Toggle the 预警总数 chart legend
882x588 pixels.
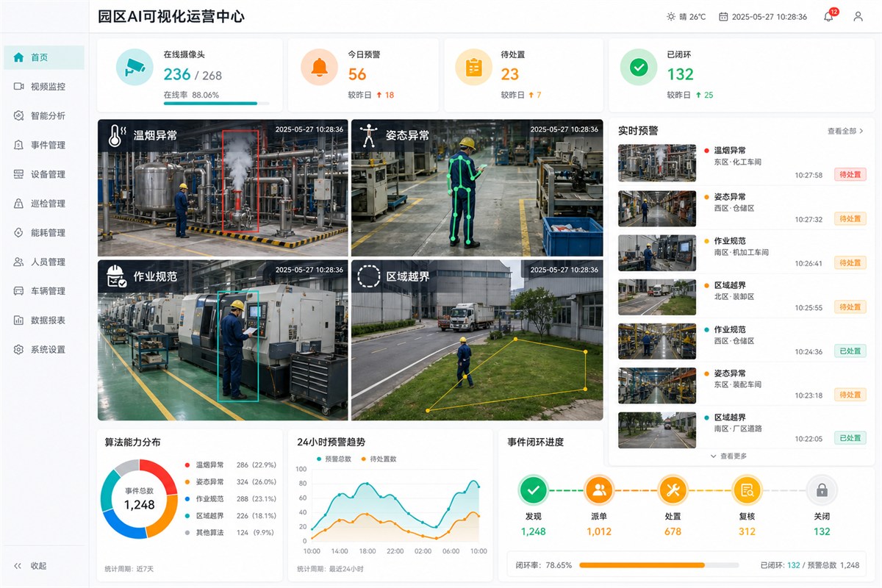[x=334, y=459]
